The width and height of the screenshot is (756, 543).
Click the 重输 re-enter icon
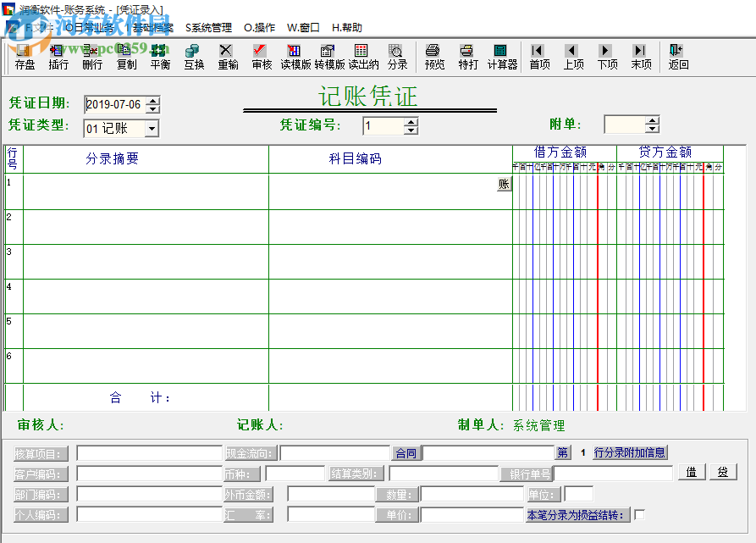(228, 57)
